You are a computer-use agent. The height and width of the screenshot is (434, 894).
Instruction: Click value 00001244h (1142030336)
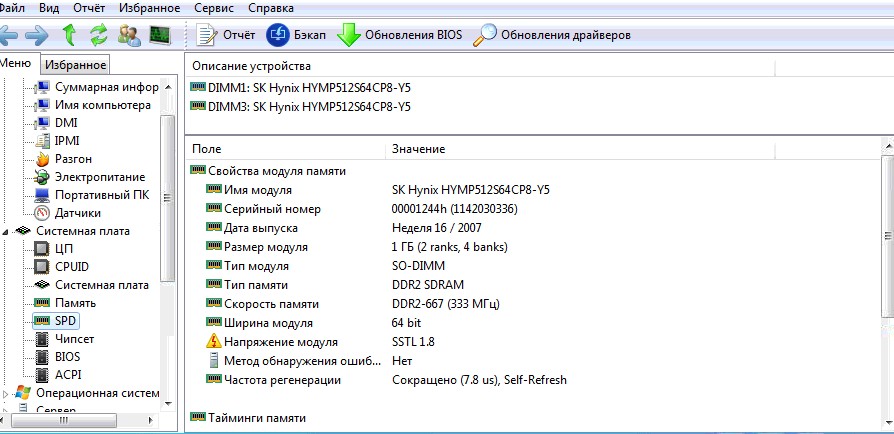tap(455, 209)
